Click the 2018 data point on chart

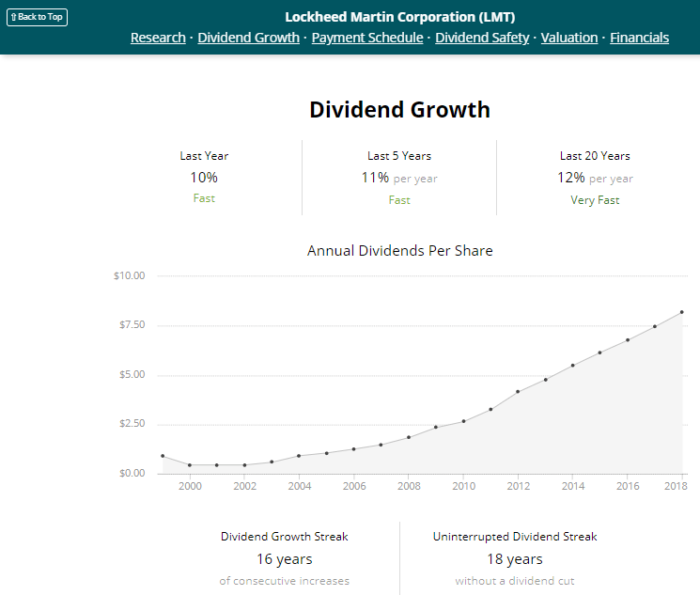[682, 312]
